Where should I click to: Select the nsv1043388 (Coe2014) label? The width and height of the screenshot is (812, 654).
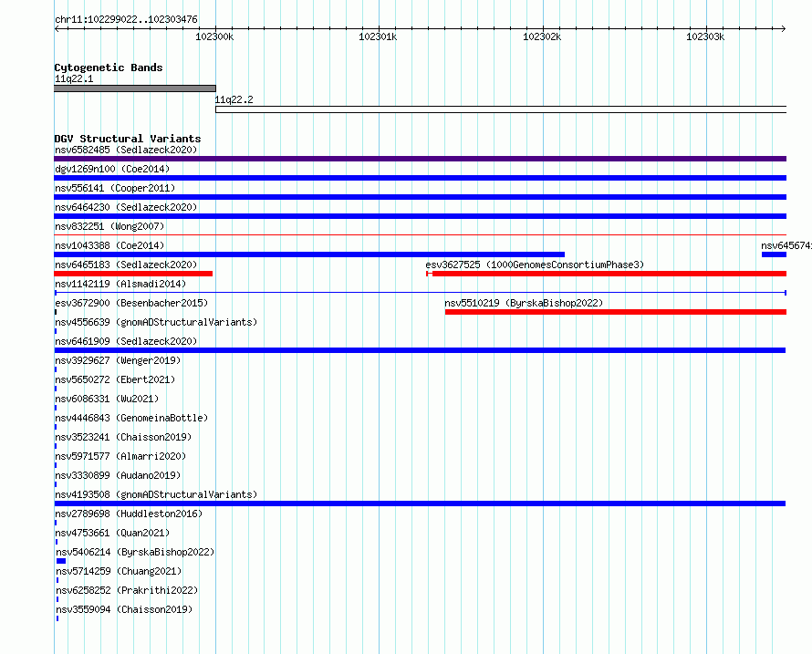coord(109,245)
